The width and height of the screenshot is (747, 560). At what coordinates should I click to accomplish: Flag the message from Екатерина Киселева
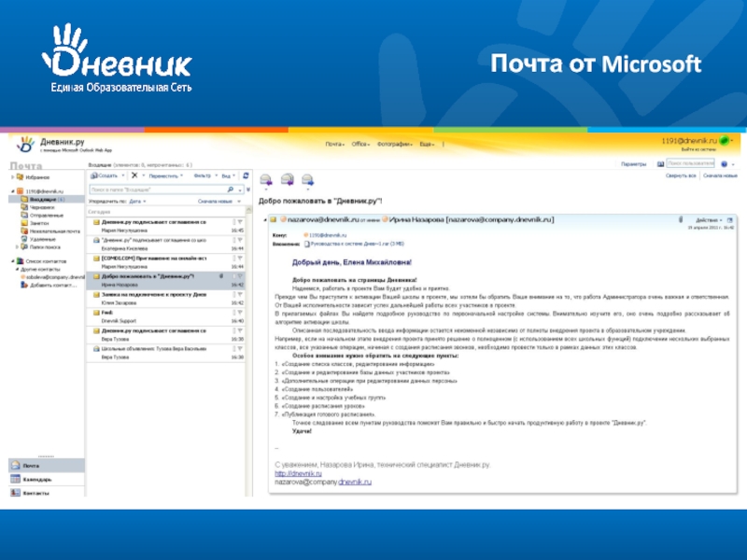coord(240,241)
